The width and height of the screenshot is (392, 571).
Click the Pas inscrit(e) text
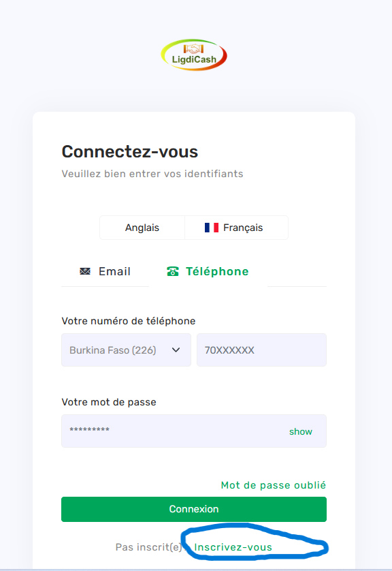(x=148, y=547)
